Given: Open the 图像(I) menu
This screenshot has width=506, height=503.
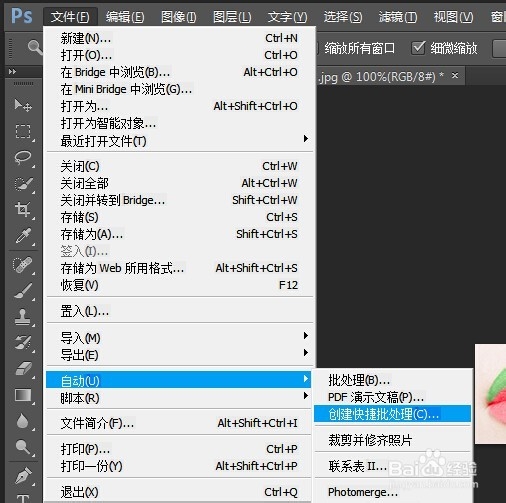Looking at the screenshot, I should click(178, 16).
